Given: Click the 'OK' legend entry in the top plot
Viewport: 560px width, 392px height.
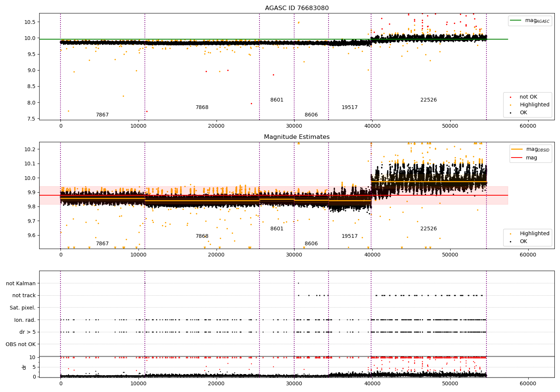Looking at the screenshot, I should pos(519,113).
